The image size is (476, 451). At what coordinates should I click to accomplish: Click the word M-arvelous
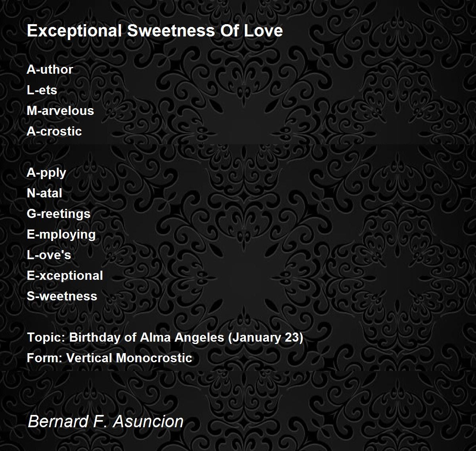click(60, 111)
